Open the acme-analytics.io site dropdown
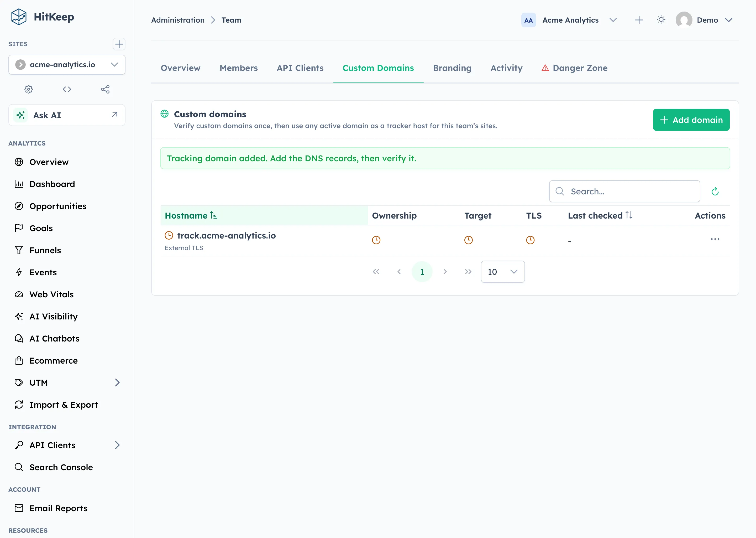 click(67, 65)
